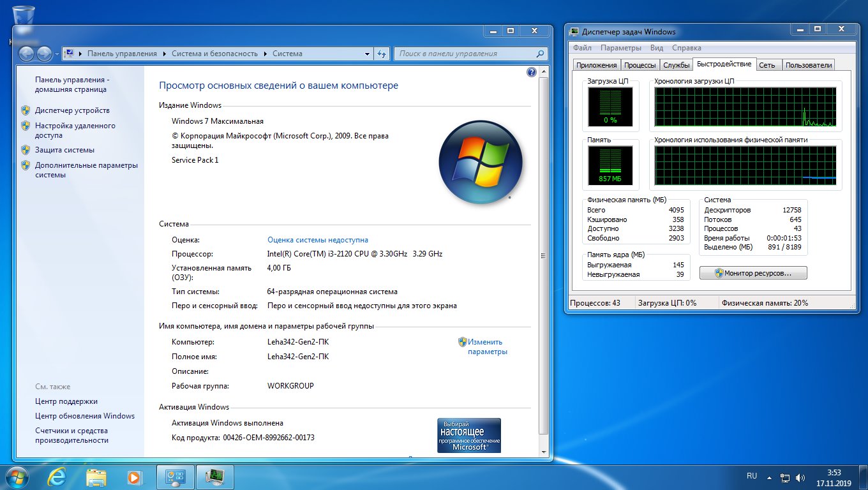
Task: Click the shield icon next to Защита системы
Action: (x=26, y=150)
